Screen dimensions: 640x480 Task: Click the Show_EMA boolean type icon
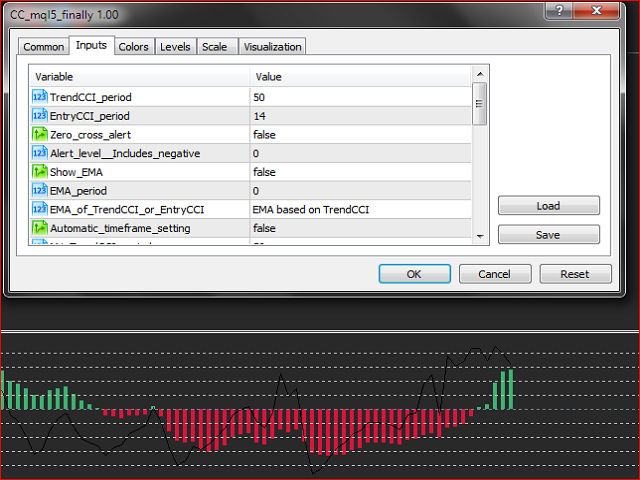[x=39, y=172]
